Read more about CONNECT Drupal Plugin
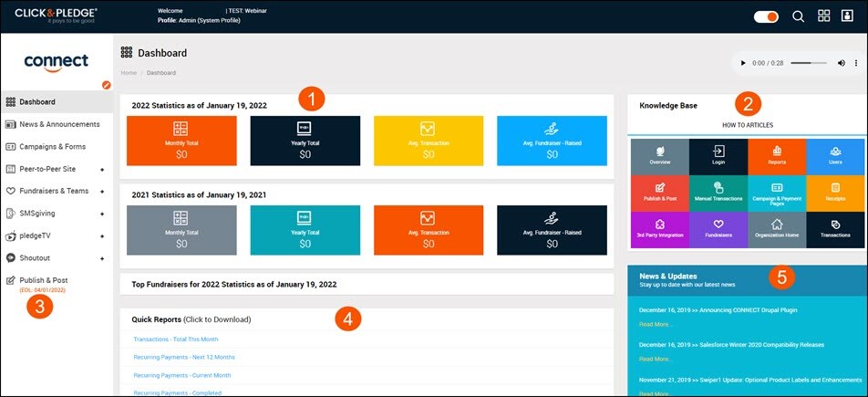This screenshot has height=397, width=868. pos(655,324)
